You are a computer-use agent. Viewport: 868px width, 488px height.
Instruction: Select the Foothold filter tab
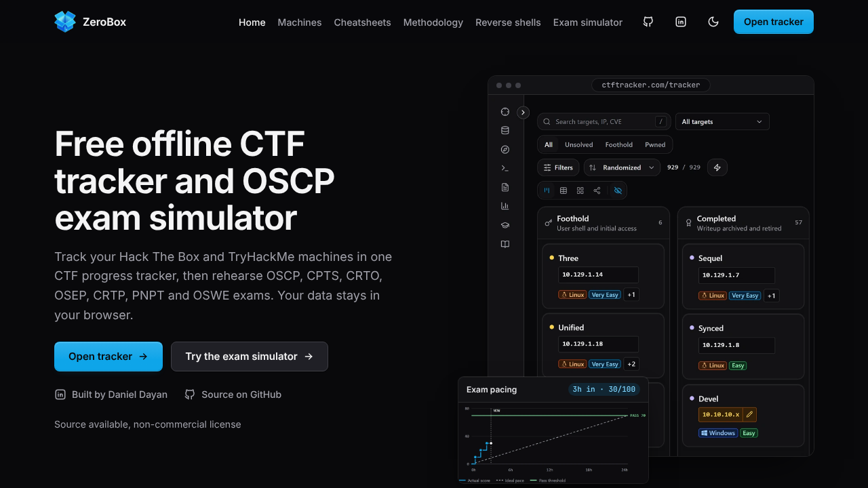point(619,144)
